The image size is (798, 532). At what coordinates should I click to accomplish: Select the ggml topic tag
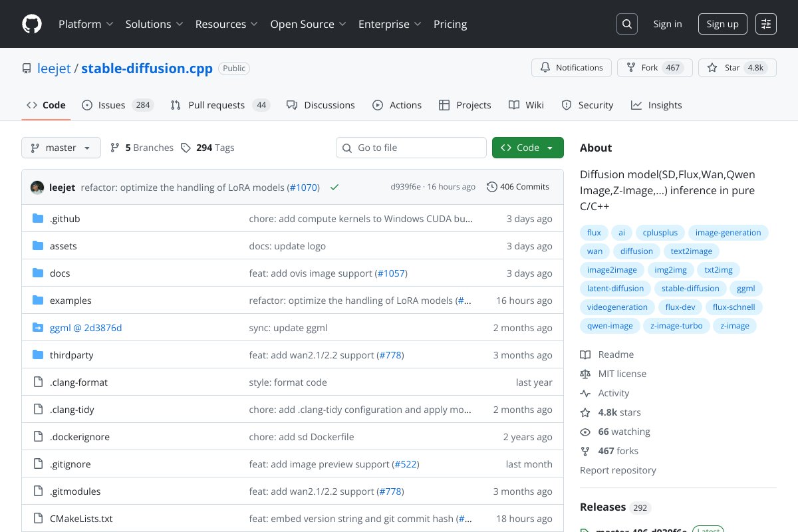point(746,289)
